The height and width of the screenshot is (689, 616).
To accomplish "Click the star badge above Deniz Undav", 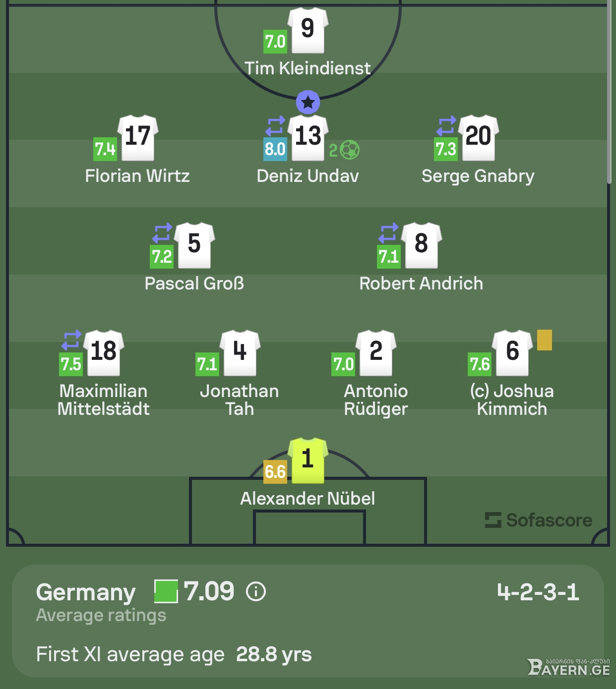I will [308, 103].
